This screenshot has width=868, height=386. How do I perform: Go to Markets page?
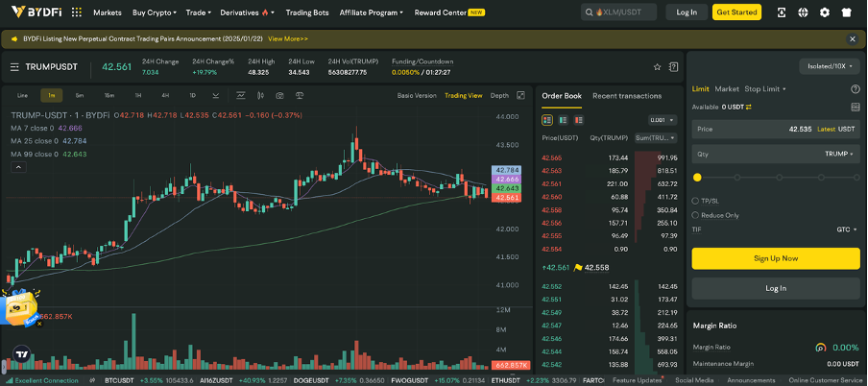(x=108, y=12)
